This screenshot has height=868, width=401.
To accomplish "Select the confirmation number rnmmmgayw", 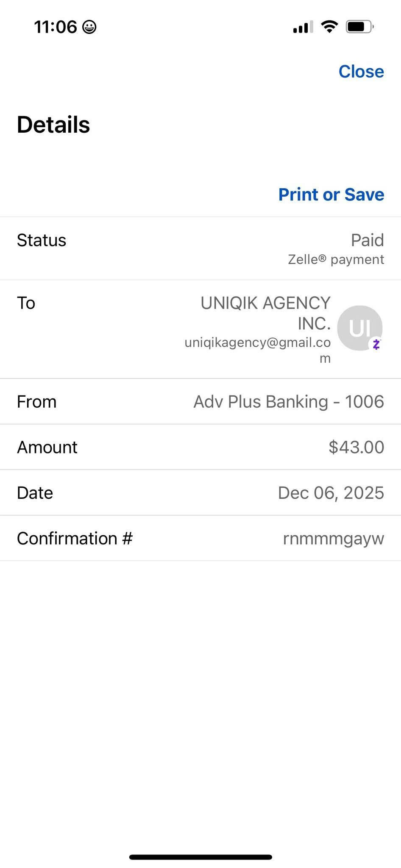I will pos(333,538).
